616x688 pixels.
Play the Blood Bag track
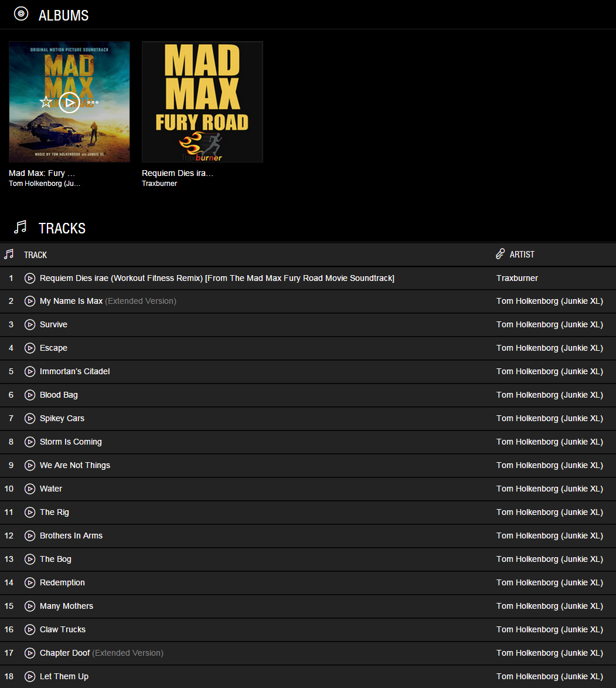[30, 395]
